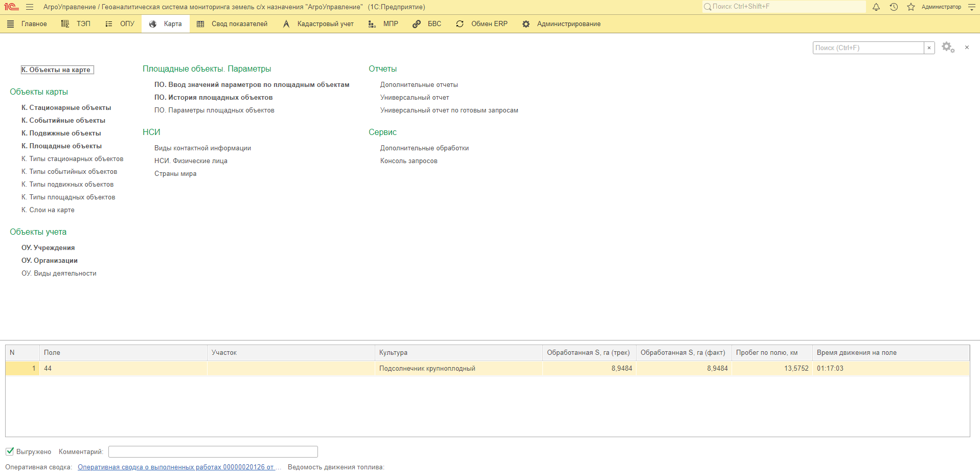Click the ОПУ list icon
Viewport: 980px width, 476px height.
pyautogui.click(x=109, y=24)
